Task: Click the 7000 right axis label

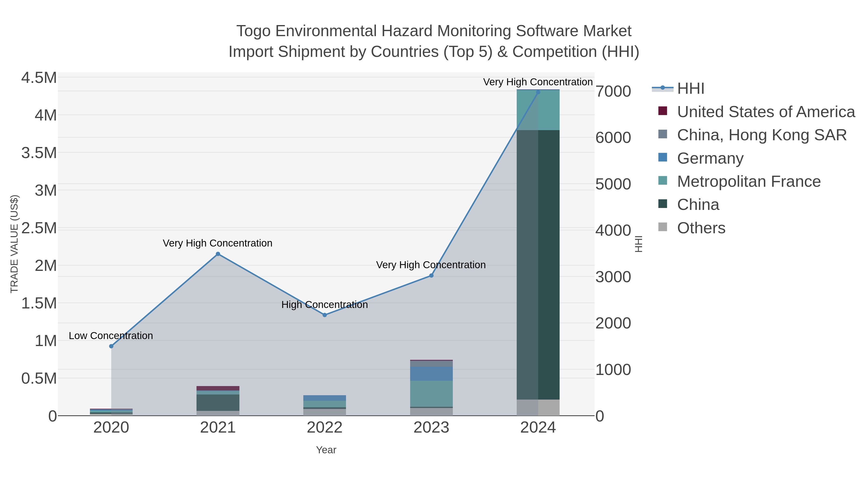Action: [x=613, y=91]
